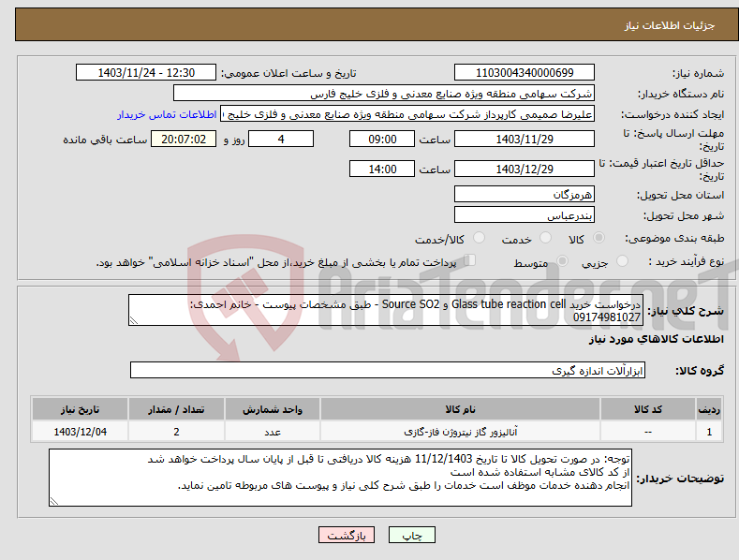This screenshot has width=739, height=560.
Task: Click the announcement date field 1403/11/24 - 12:30
Action: click(146, 73)
